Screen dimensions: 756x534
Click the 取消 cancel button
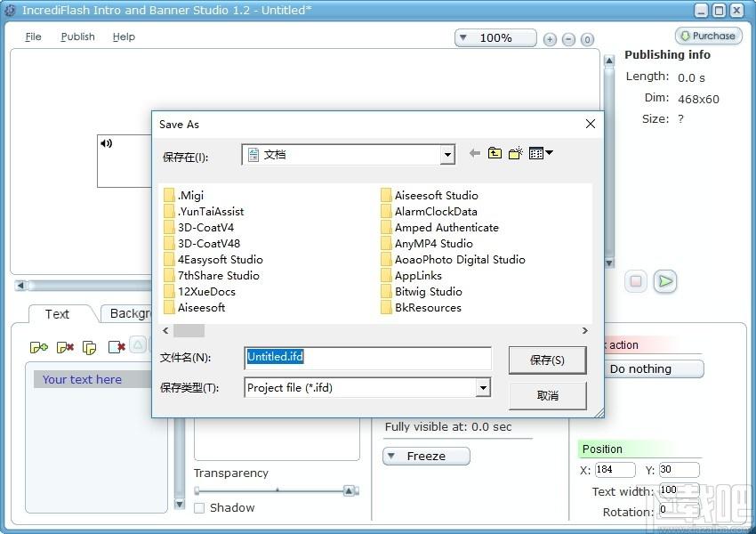tap(547, 395)
